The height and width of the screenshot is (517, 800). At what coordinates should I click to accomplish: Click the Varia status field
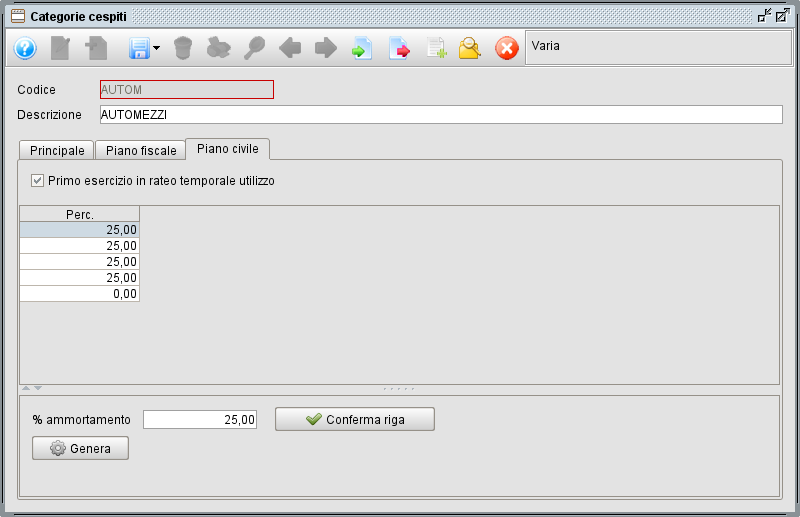(x=658, y=47)
